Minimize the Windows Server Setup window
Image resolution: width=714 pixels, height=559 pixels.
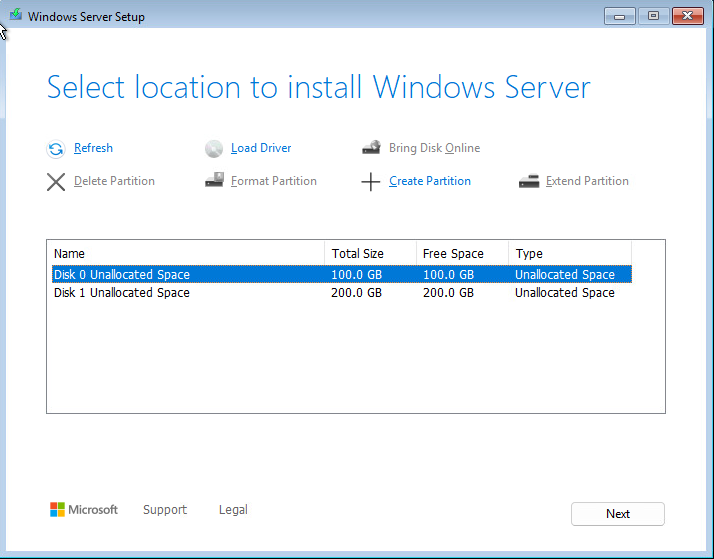(x=619, y=16)
